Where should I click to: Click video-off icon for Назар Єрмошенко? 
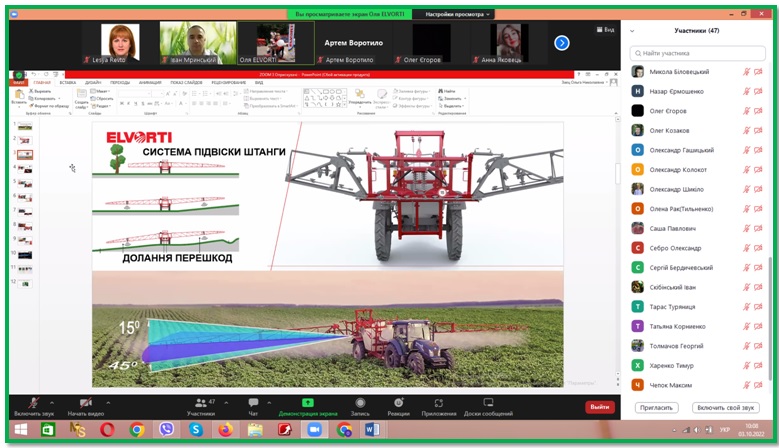(x=758, y=91)
